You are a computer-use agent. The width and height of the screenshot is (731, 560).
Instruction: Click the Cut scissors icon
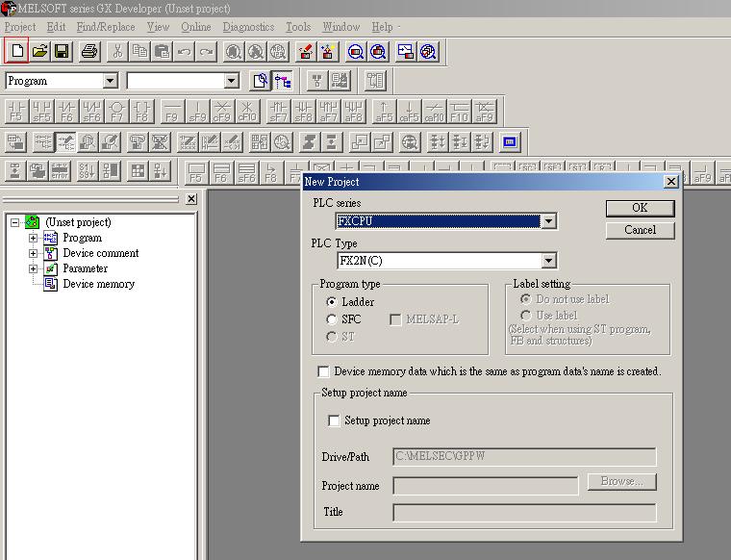pos(117,51)
